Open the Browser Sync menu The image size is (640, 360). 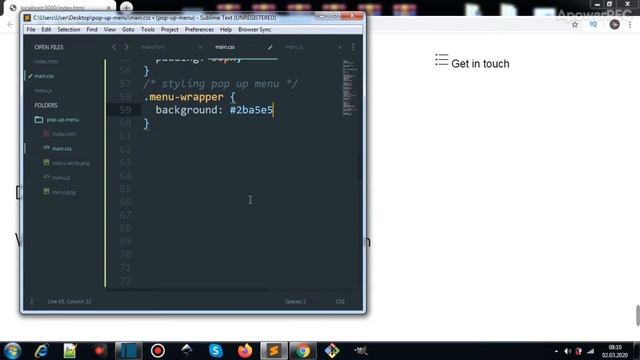tap(255, 29)
